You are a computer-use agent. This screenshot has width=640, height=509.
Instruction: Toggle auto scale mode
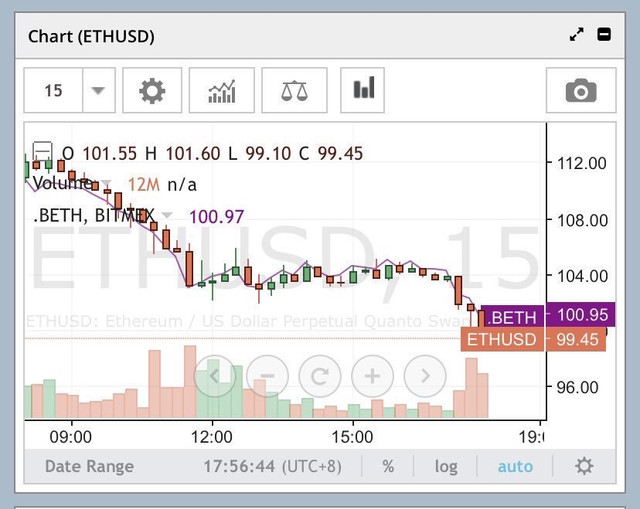point(515,466)
